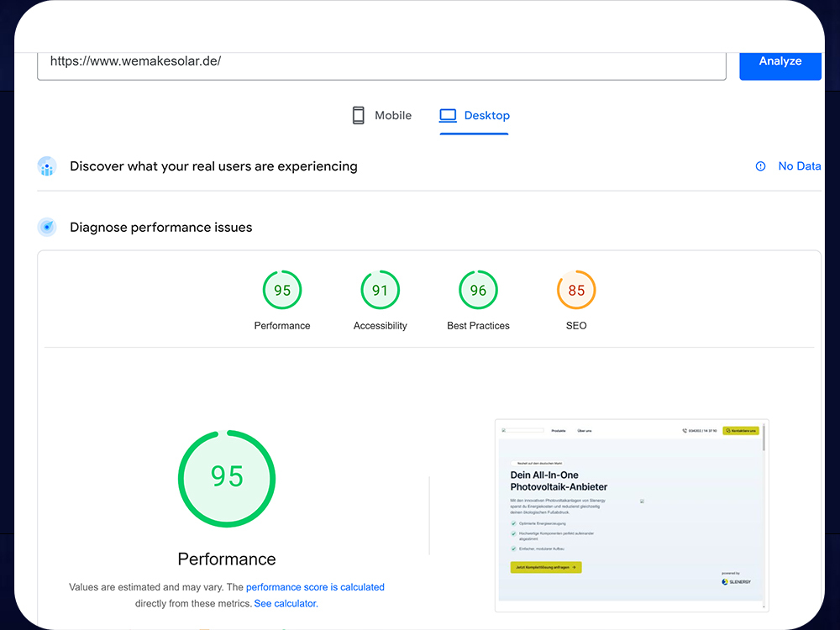
Task: Select the Best Practices 96 score gauge
Action: point(478,291)
